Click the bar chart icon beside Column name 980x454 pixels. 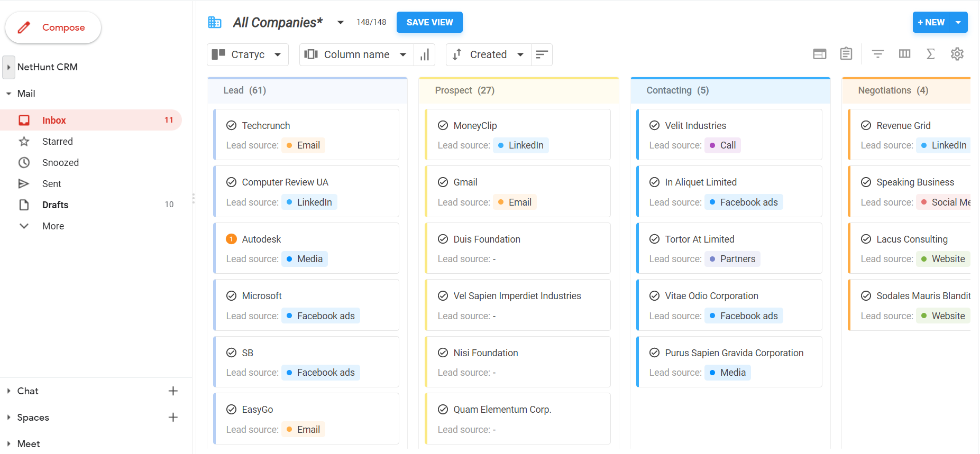pyautogui.click(x=424, y=54)
